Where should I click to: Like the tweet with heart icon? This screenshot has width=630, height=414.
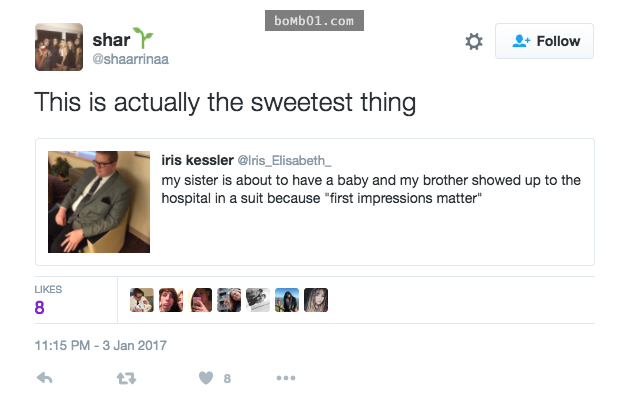pos(205,378)
